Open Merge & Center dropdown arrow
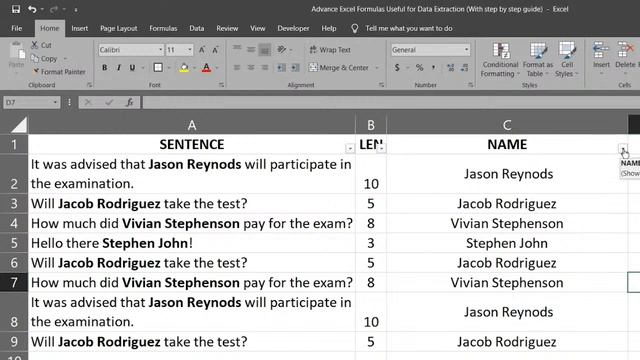The width and height of the screenshot is (640, 360). pyautogui.click(x=377, y=67)
